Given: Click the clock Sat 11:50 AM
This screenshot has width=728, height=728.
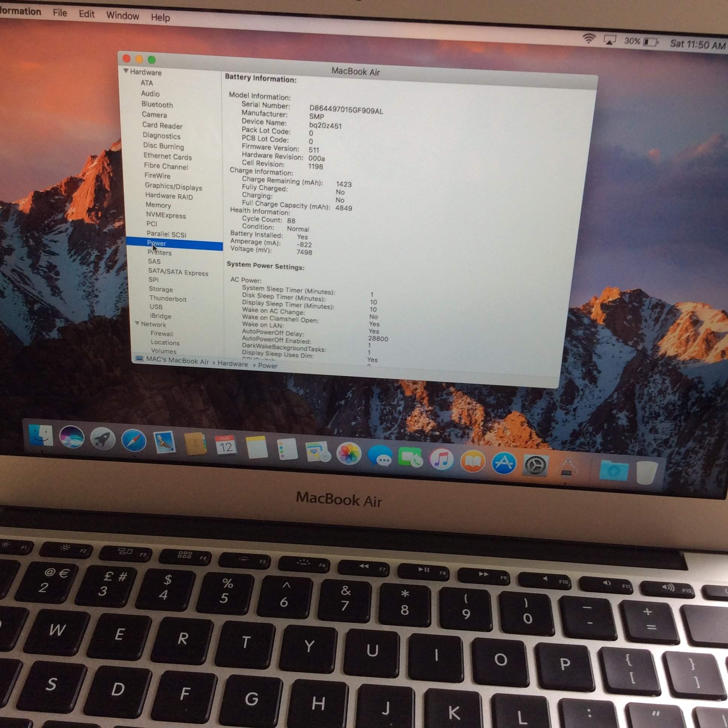Looking at the screenshot, I should click(698, 44).
